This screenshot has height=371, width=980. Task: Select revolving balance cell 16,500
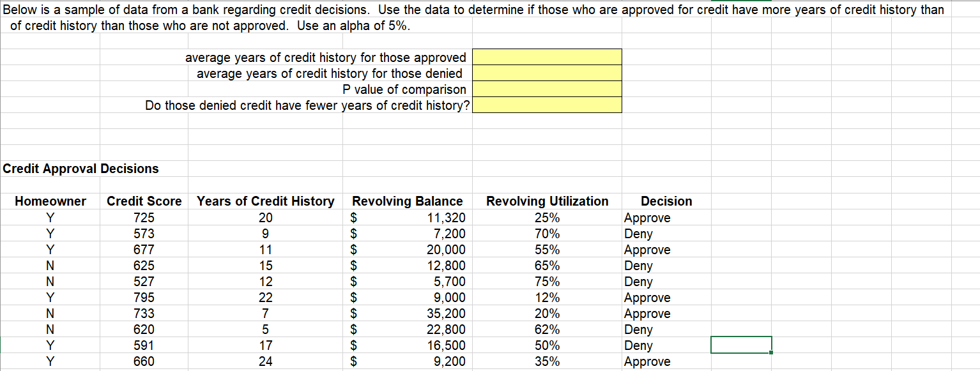408,345
